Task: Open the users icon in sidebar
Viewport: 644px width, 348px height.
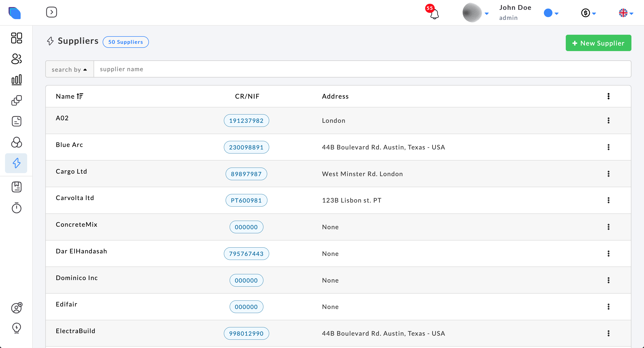Action: [17, 59]
